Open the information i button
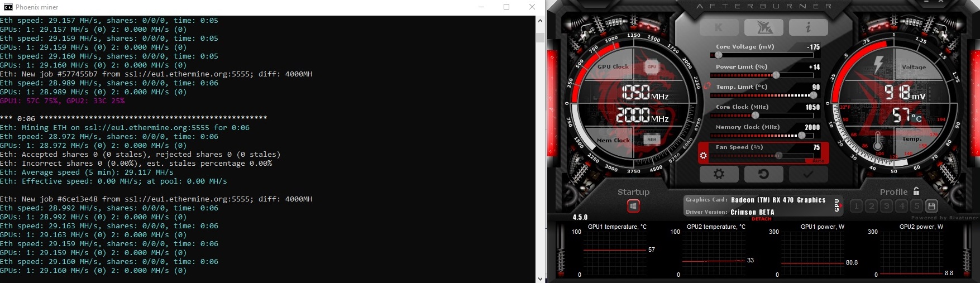Image resolution: width=980 pixels, height=283 pixels. point(808,27)
